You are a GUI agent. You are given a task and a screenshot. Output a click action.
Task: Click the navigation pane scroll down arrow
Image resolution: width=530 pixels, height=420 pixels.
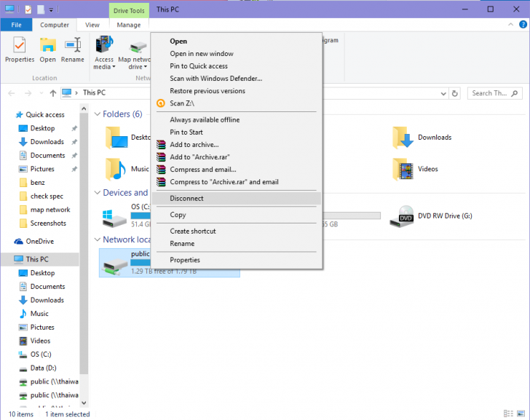point(84,403)
